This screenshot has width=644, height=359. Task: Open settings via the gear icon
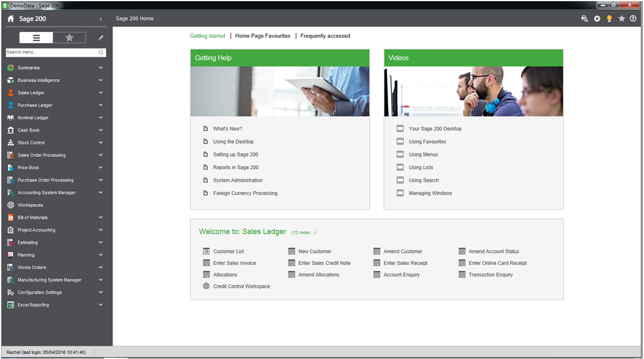[597, 18]
